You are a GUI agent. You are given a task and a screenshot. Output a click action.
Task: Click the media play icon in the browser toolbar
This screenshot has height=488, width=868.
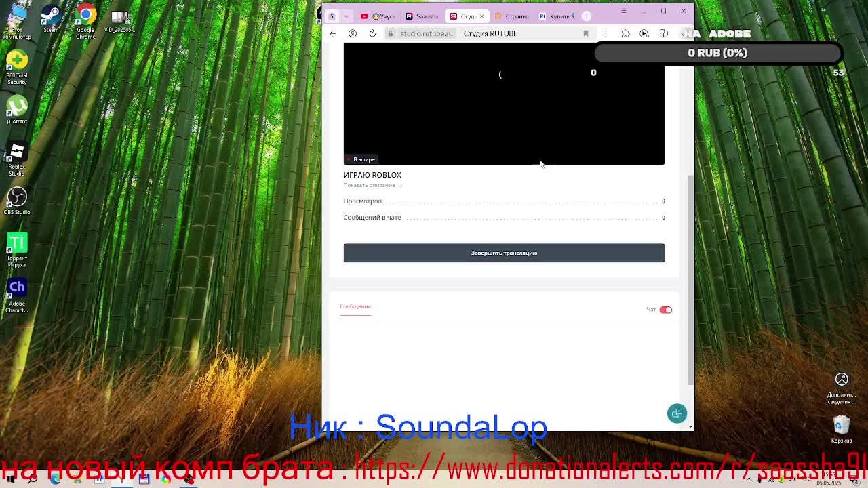click(644, 33)
